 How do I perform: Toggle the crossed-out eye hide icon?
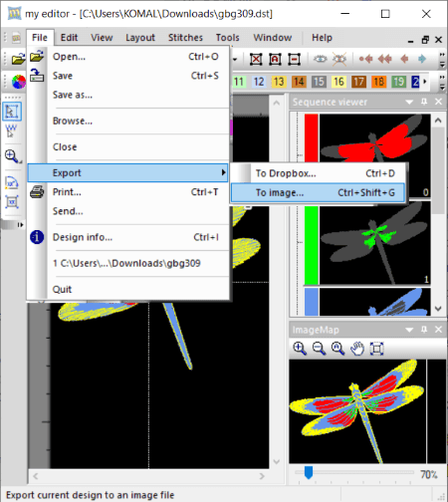(339, 59)
